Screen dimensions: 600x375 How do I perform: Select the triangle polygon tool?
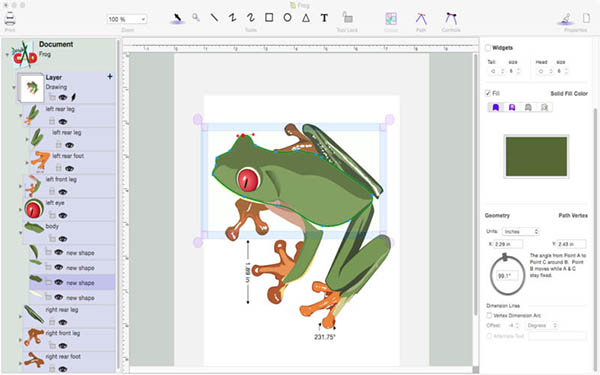(x=306, y=18)
